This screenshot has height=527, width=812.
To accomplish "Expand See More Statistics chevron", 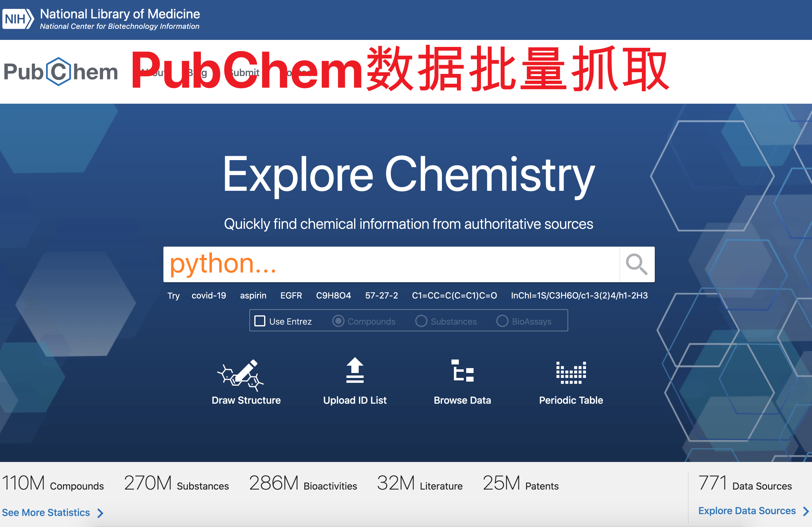I will click(x=100, y=512).
